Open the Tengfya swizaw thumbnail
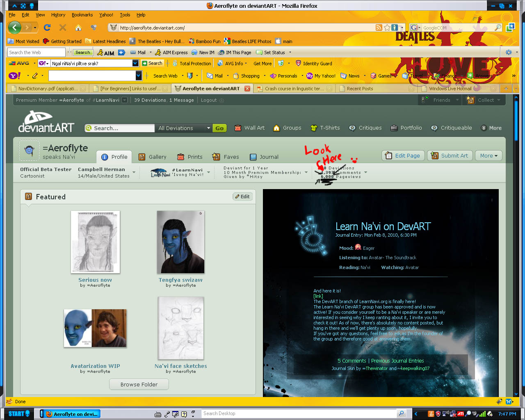The width and height of the screenshot is (525, 420). pos(180,242)
